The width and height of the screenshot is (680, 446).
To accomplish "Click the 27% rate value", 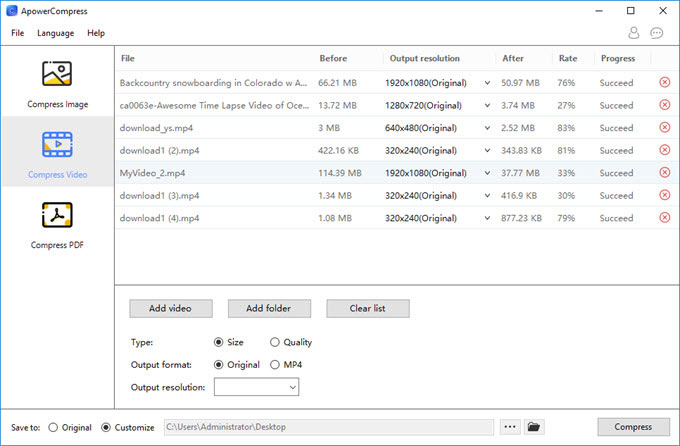I will 566,105.
